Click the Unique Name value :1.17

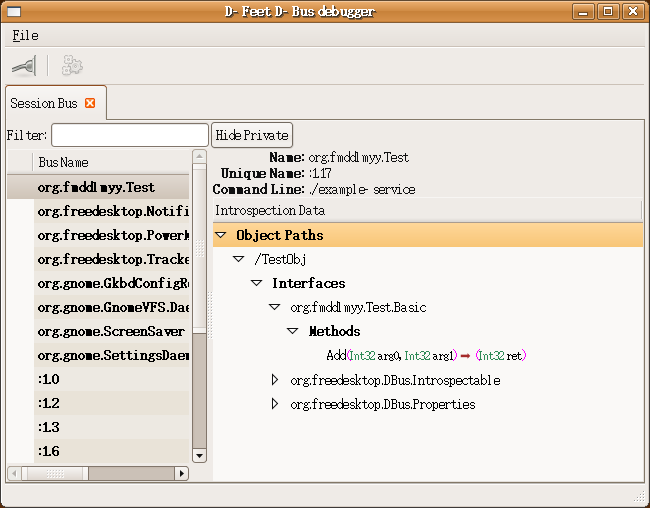pyautogui.click(x=320, y=173)
